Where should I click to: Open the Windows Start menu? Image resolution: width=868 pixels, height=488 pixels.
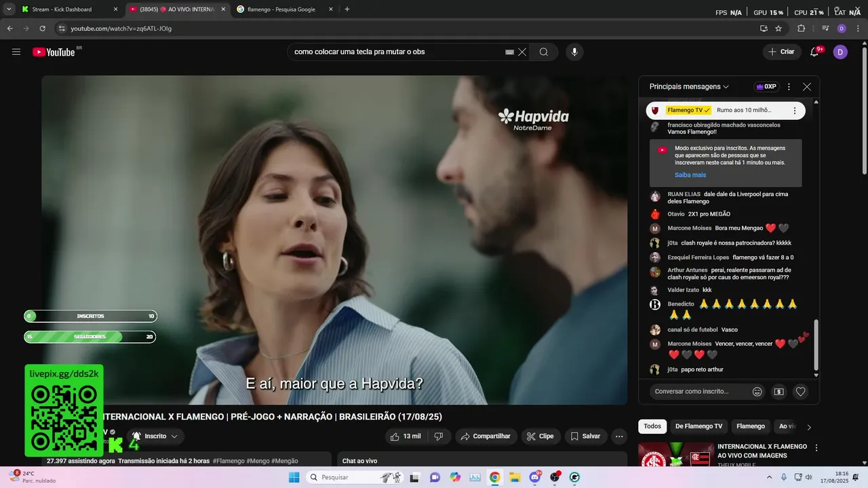294,477
